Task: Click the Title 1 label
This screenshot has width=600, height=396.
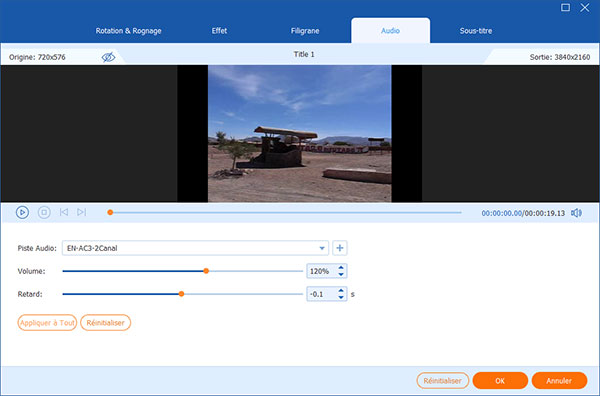Action: (x=304, y=54)
